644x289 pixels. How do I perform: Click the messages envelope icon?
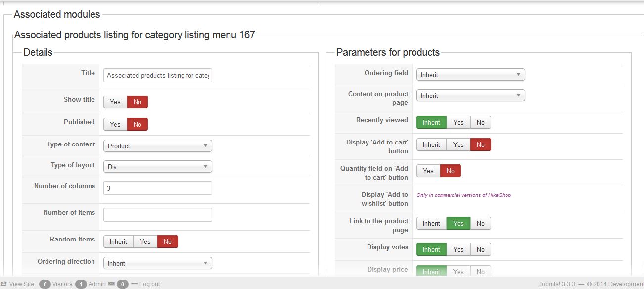(111, 284)
